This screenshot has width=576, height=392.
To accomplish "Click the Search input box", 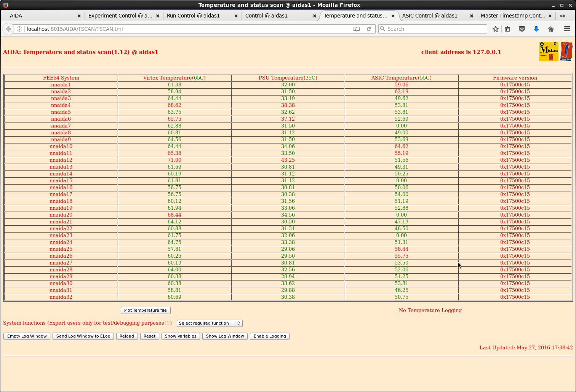I will [x=433, y=29].
